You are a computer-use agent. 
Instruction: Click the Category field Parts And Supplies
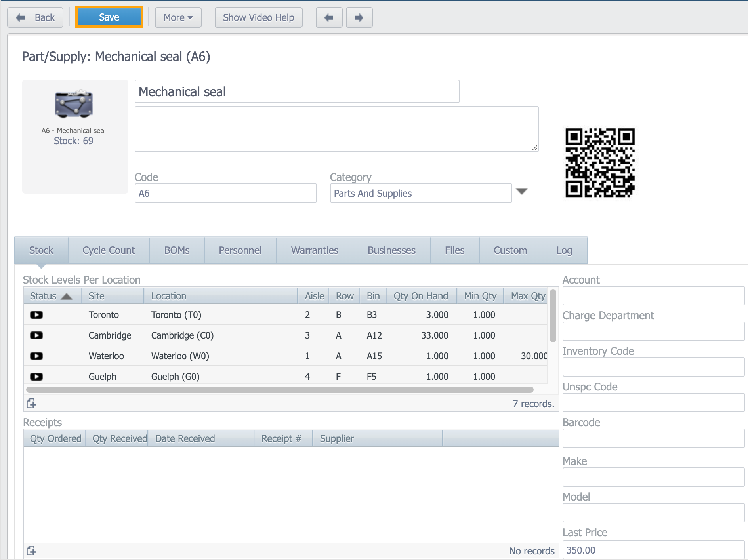[421, 193]
